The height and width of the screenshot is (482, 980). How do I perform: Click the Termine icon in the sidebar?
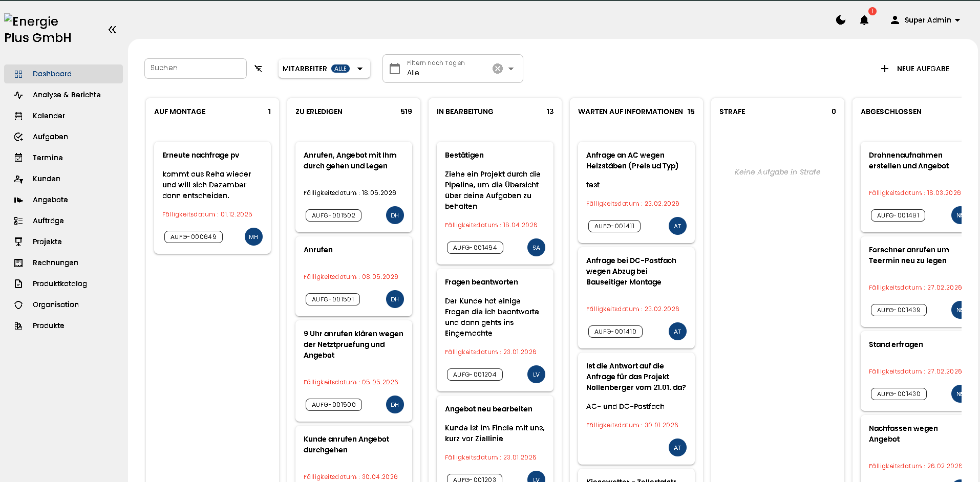18,158
